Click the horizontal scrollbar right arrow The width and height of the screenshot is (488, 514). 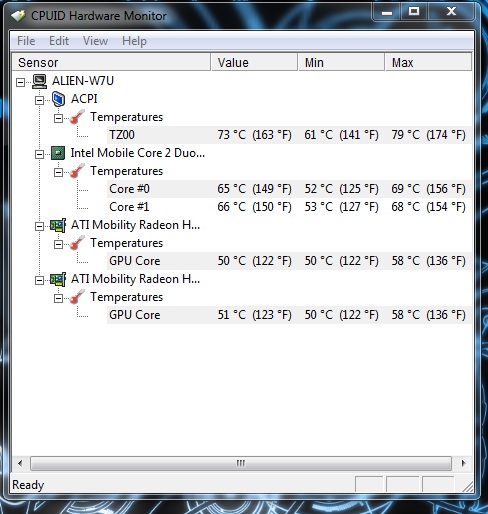point(463,463)
